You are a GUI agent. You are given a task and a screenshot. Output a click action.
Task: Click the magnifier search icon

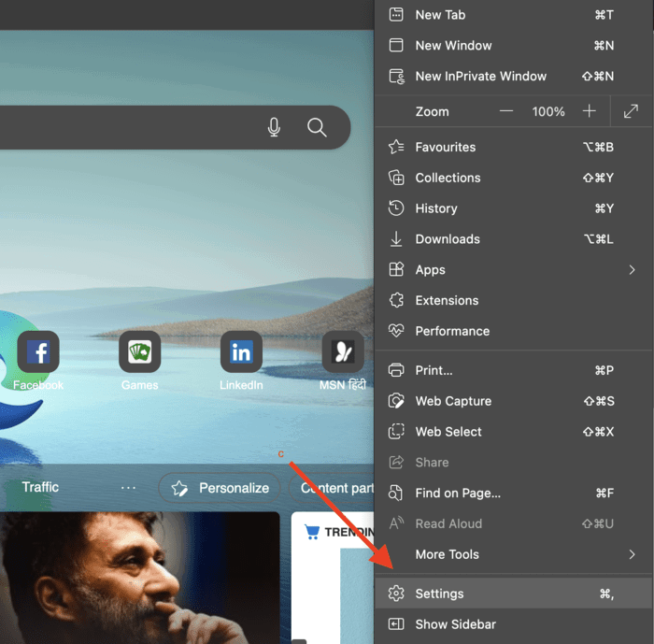click(x=317, y=127)
